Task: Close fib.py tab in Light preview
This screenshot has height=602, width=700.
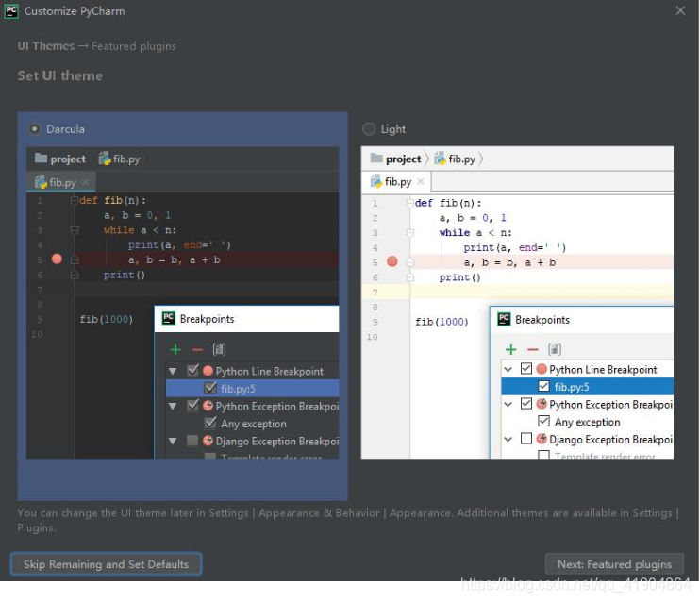Action: click(421, 181)
